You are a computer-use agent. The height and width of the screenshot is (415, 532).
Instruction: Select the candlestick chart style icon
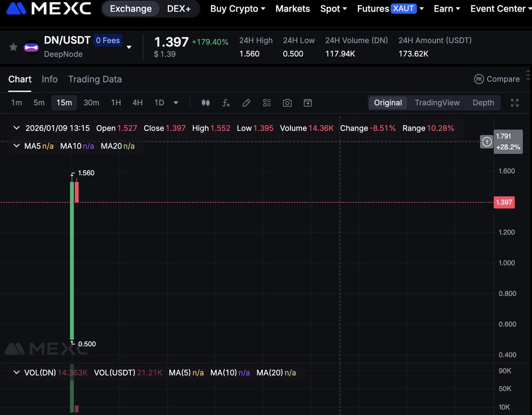click(205, 103)
